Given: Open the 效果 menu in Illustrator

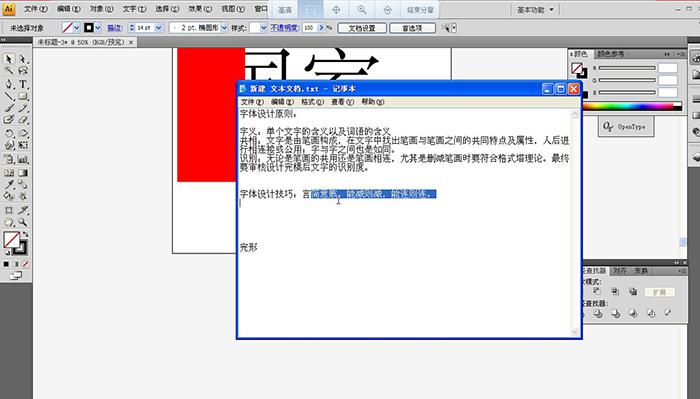Looking at the screenshot, I should click(x=200, y=9).
